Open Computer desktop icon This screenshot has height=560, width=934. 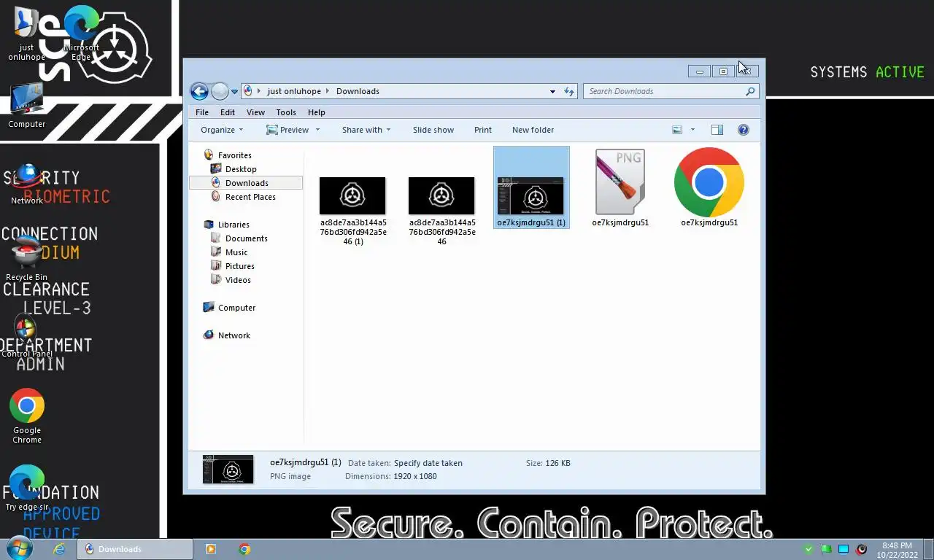click(27, 106)
